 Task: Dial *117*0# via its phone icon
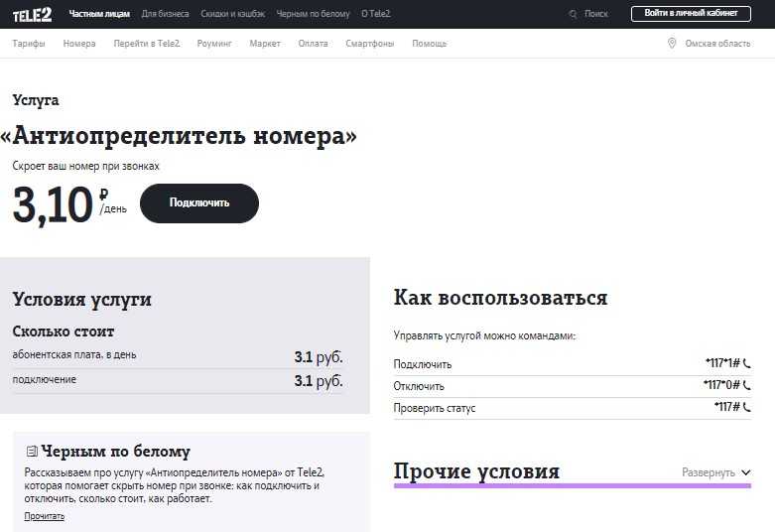pos(747,385)
